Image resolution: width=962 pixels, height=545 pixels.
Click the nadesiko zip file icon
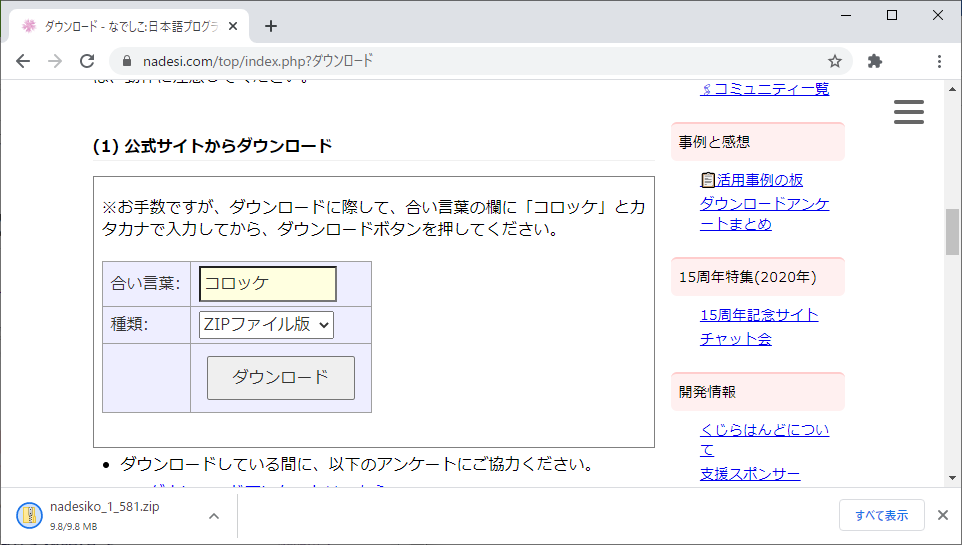pyautogui.click(x=29, y=516)
